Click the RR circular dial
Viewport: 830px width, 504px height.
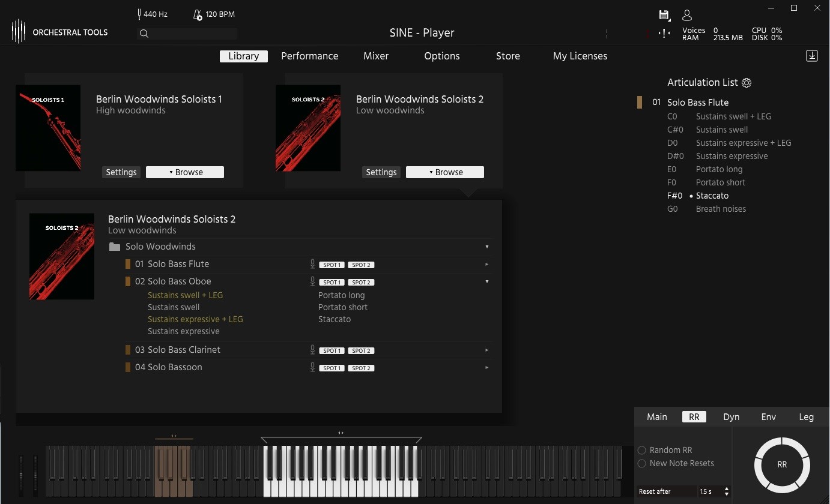pos(781,464)
